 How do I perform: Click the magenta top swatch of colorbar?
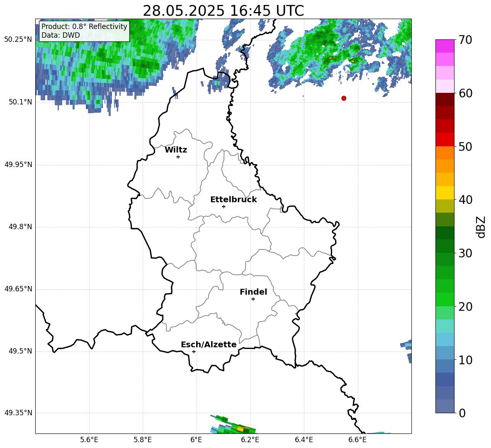(x=445, y=46)
